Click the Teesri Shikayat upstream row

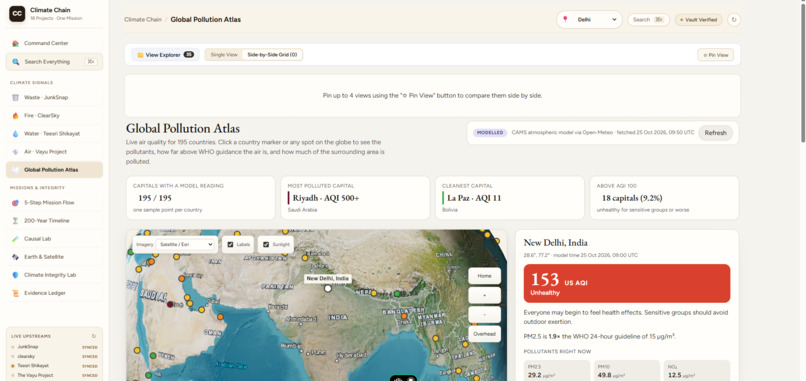[54, 366]
